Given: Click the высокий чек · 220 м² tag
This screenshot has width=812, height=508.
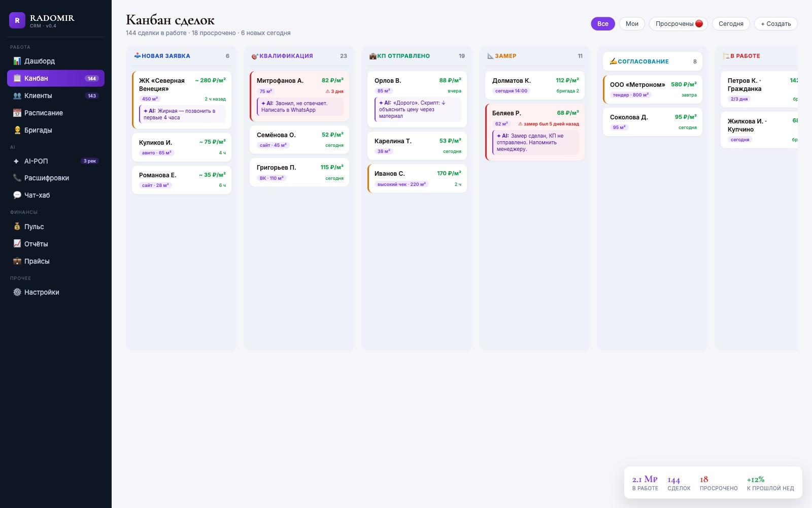Looking at the screenshot, I should pyautogui.click(x=401, y=184).
